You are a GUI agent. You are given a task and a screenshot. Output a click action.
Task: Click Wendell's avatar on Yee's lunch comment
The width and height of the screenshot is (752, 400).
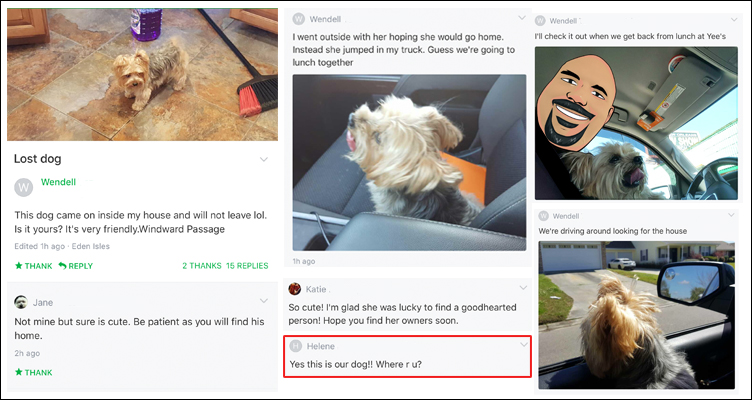pos(540,21)
